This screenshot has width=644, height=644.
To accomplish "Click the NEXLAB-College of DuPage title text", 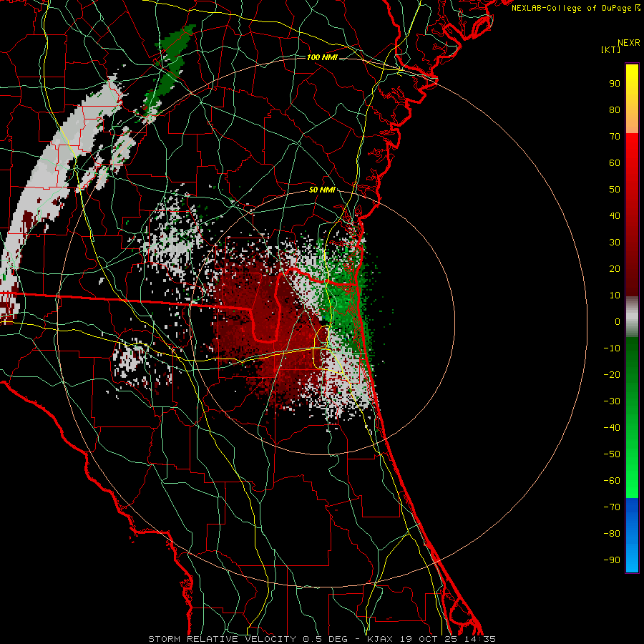I will pos(572,8).
